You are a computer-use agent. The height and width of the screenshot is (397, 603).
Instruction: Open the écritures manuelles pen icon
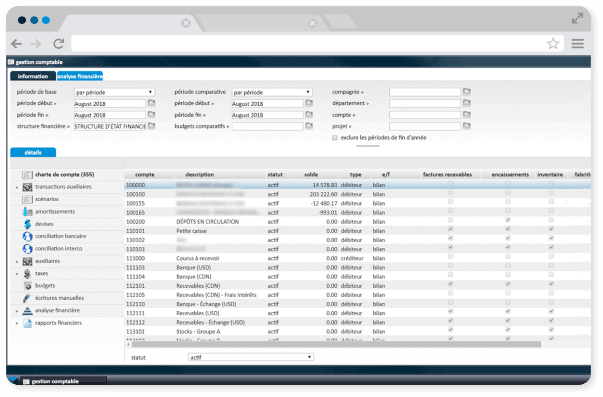tap(27, 299)
